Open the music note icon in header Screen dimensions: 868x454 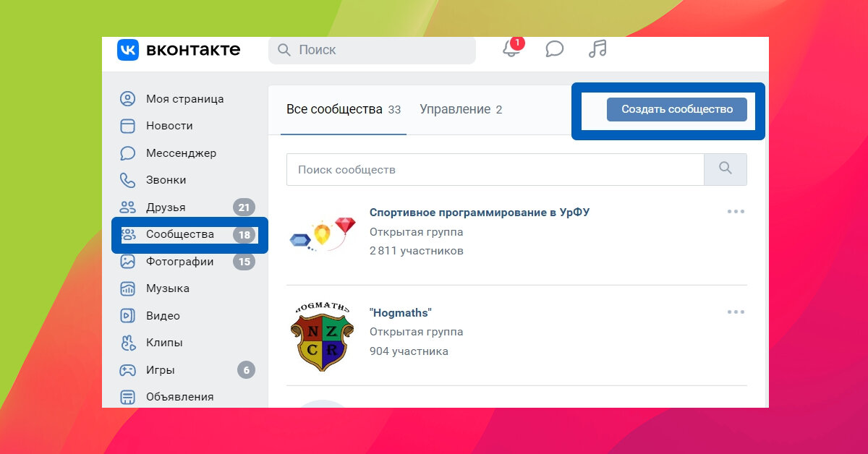(x=597, y=48)
